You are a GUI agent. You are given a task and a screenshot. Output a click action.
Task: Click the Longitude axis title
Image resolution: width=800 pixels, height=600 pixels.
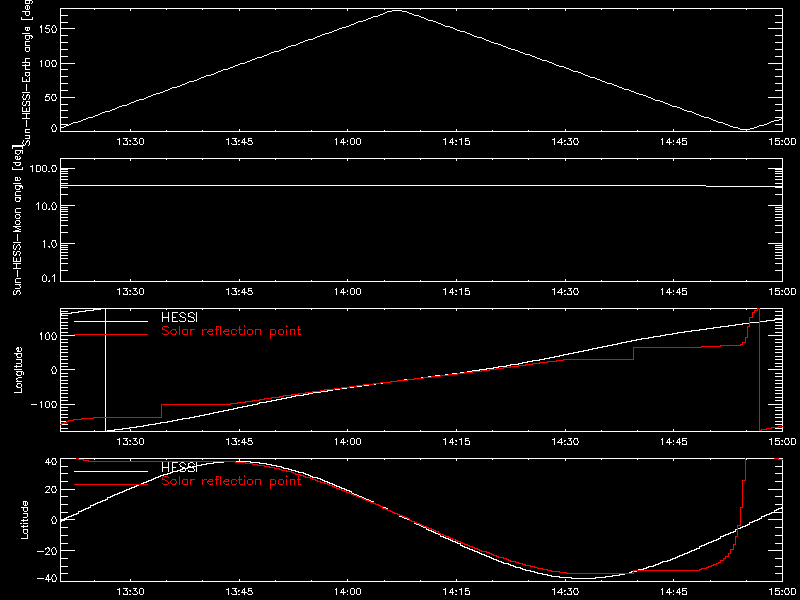pos(18,369)
